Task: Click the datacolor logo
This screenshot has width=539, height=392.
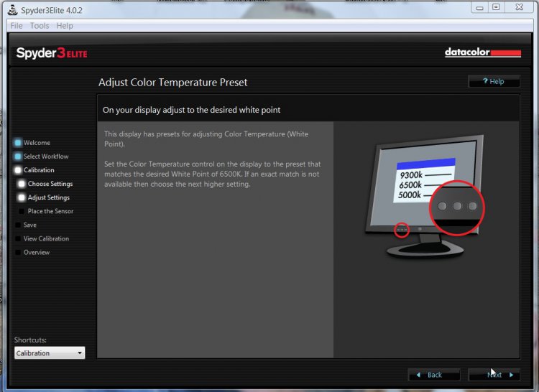Action: click(x=483, y=52)
